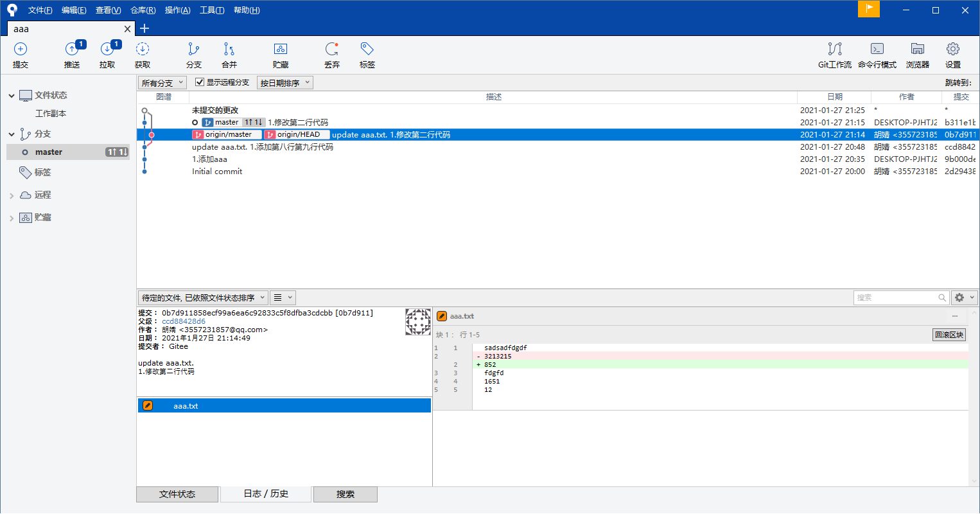Click the Sourcetree logo in title bar
Image resolution: width=980 pixels, height=514 pixels.
12,10
